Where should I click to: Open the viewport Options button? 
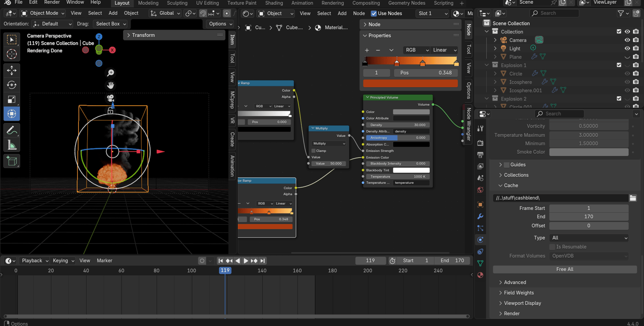pos(220,24)
